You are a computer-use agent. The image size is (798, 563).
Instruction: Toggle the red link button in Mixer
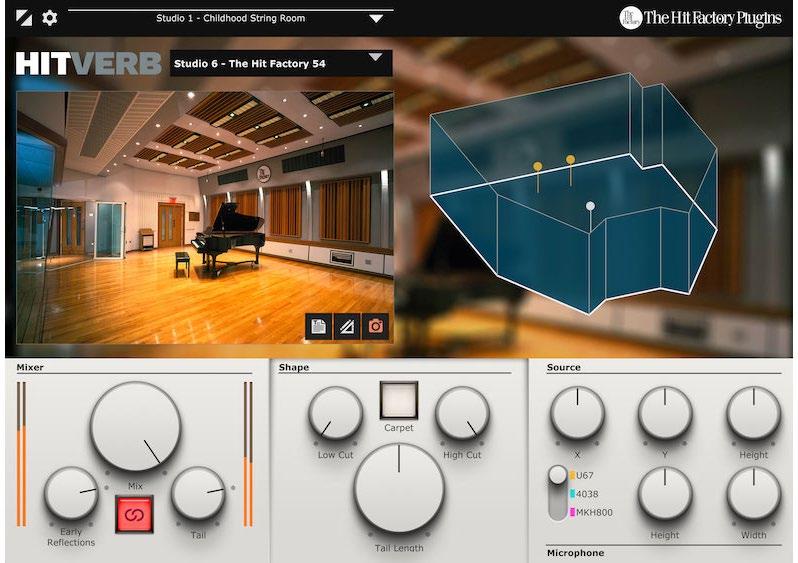pyautogui.click(x=134, y=514)
